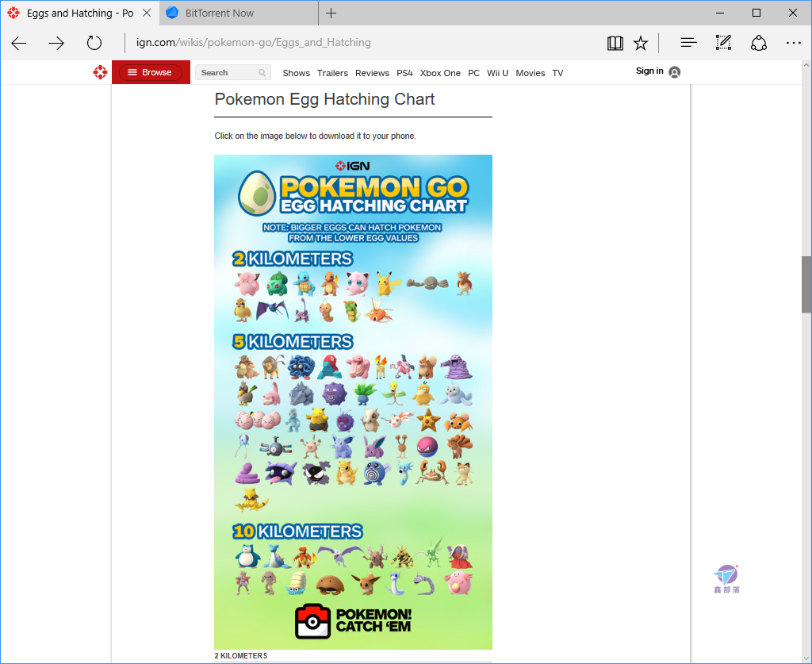Open the Reviews section

coord(372,73)
